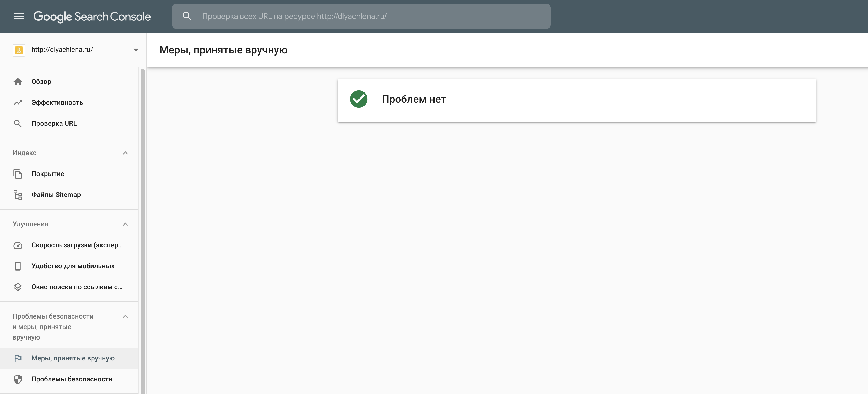Collapse the Индекс section chevron
The image size is (868, 394).
coord(125,153)
